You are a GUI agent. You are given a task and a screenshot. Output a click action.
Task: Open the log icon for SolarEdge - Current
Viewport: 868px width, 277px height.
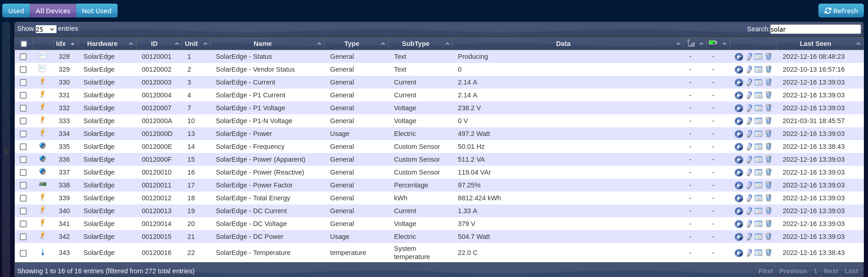click(x=759, y=83)
